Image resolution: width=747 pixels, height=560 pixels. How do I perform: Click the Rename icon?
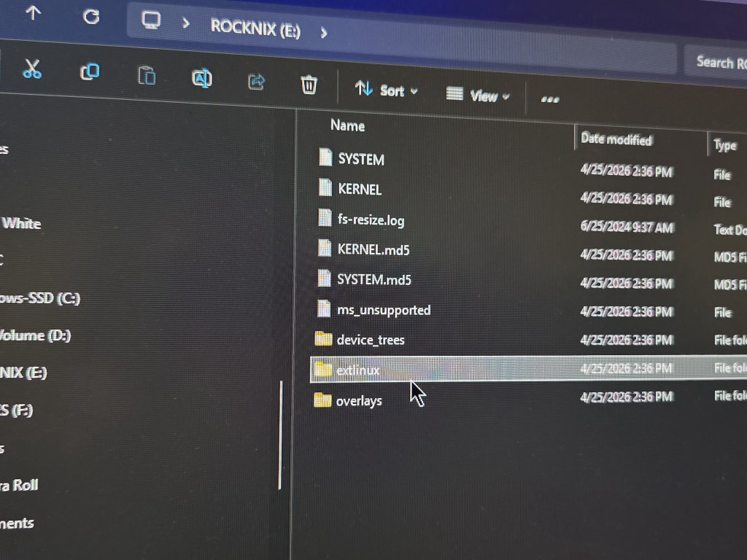pyautogui.click(x=201, y=79)
